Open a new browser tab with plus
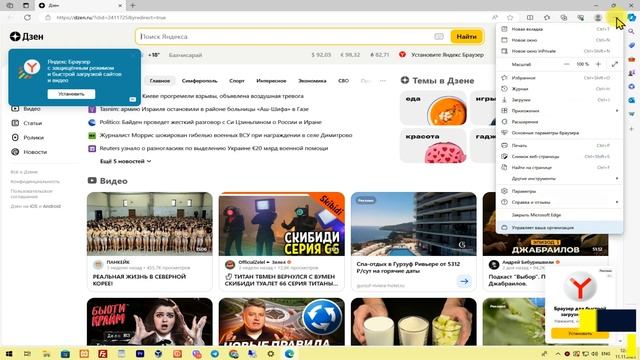Viewport: 640px width, 360px height. click(x=133, y=5)
